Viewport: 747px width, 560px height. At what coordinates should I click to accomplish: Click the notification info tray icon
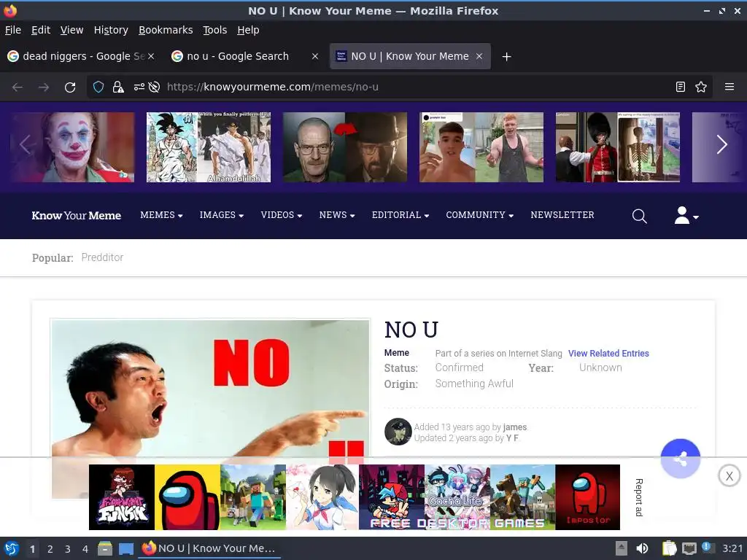click(x=708, y=548)
